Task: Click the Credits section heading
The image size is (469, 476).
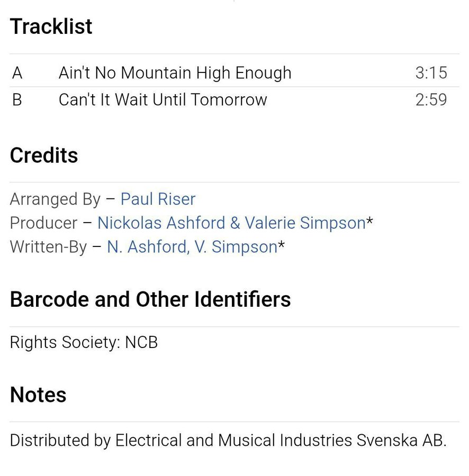Action: 44,155
